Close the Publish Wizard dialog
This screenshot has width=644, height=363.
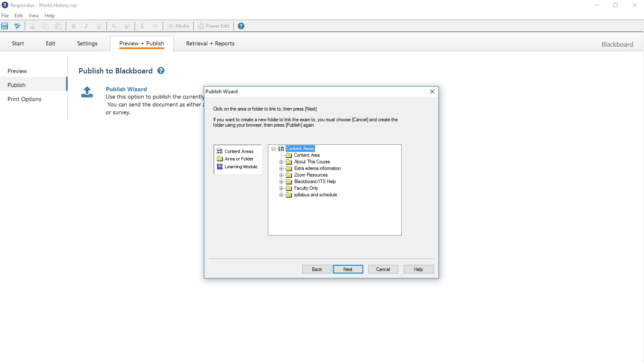pos(432,92)
